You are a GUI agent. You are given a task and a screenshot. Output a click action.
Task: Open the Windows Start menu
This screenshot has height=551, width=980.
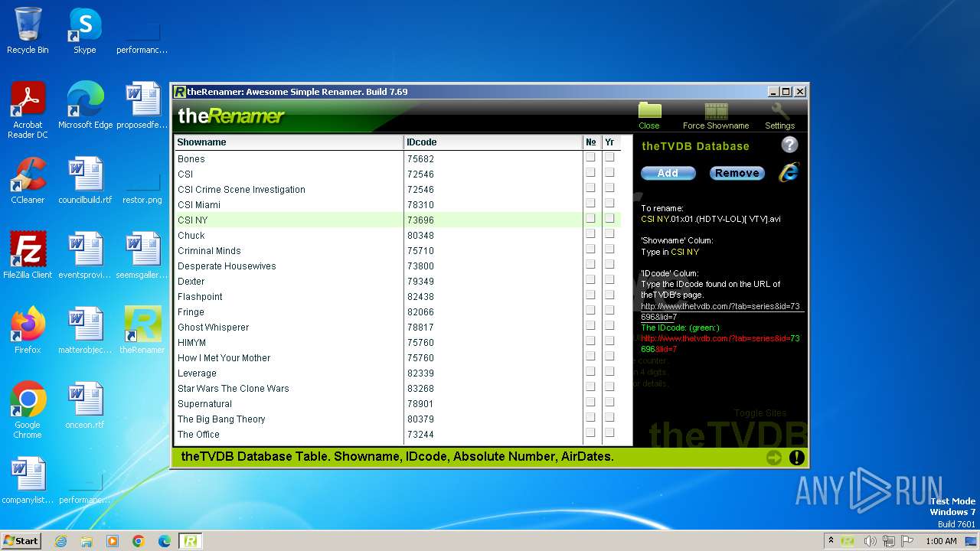21,541
